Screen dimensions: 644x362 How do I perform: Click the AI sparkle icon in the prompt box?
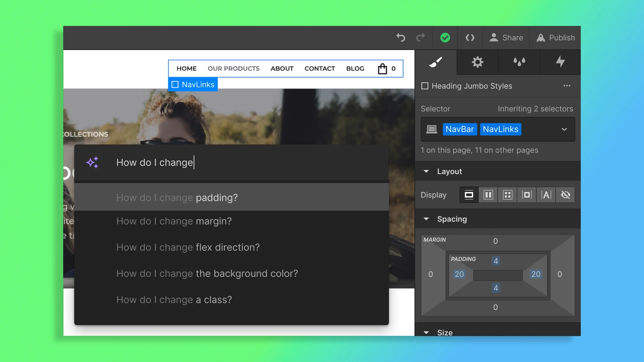point(93,162)
